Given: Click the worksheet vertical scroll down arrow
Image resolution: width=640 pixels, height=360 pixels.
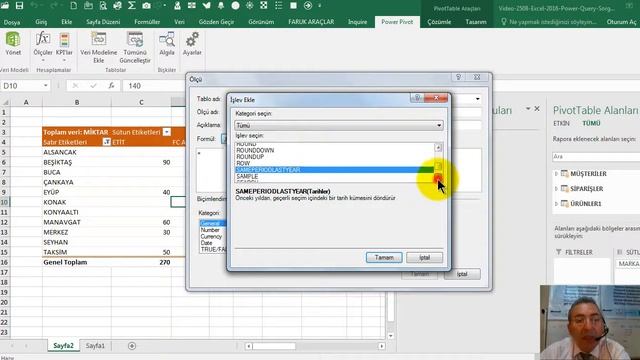Looking at the screenshot, I should [391, 336].
